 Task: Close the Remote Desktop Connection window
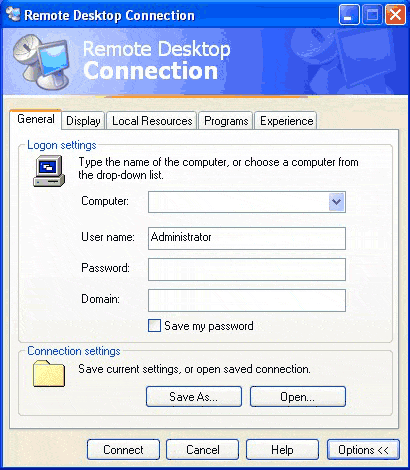click(395, 15)
